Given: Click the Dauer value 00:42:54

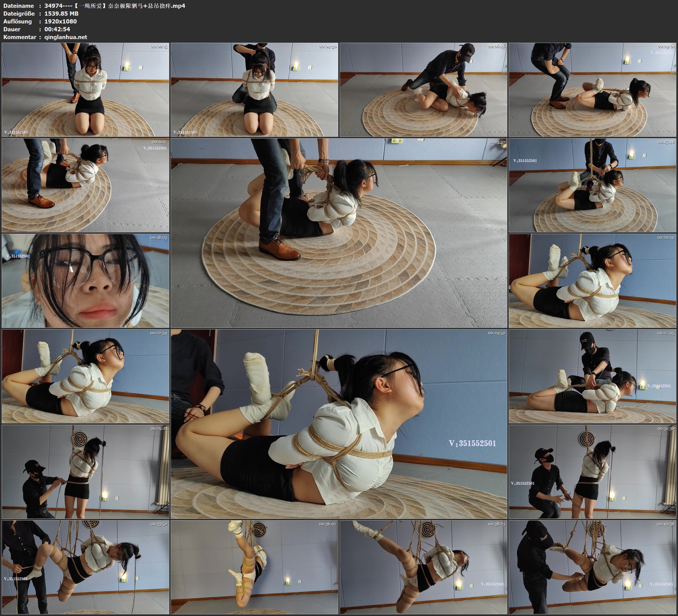Looking at the screenshot, I should [x=57, y=29].
